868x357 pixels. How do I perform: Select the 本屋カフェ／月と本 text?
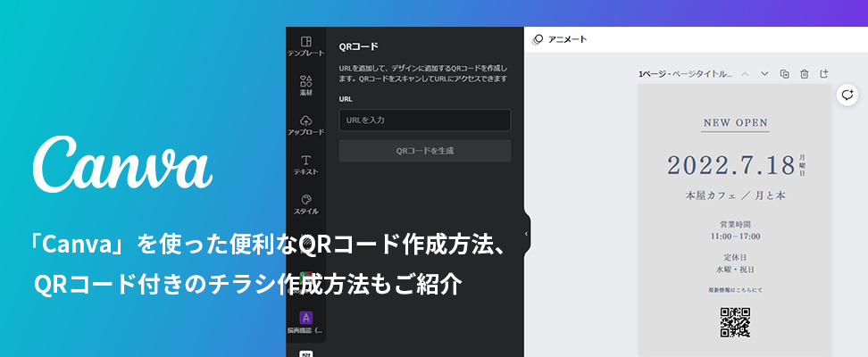tap(736, 196)
